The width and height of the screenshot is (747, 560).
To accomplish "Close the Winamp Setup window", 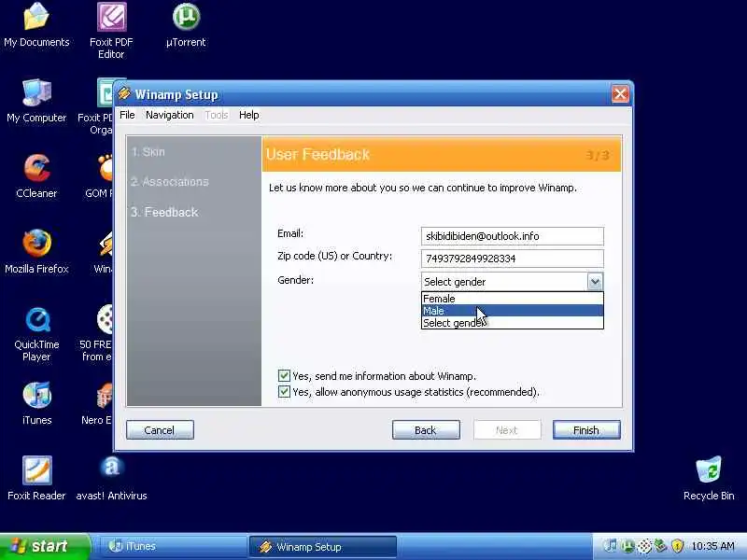I will coord(620,94).
